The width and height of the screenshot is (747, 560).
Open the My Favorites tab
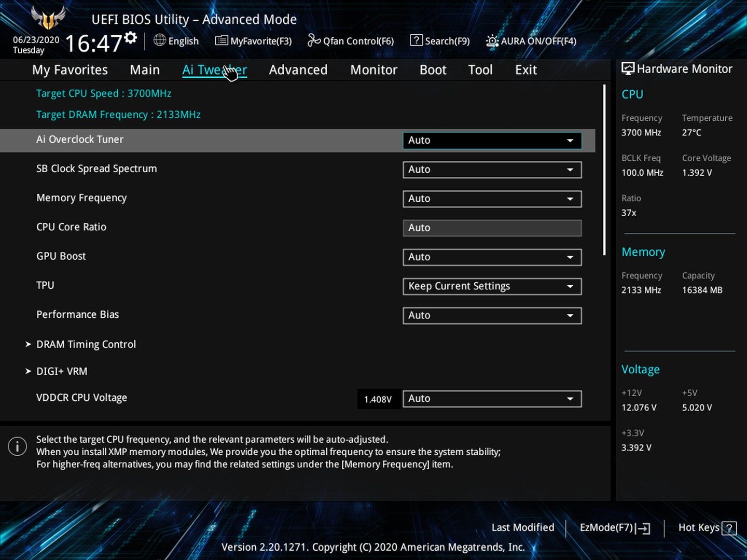pyautogui.click(x=70, y=70)
